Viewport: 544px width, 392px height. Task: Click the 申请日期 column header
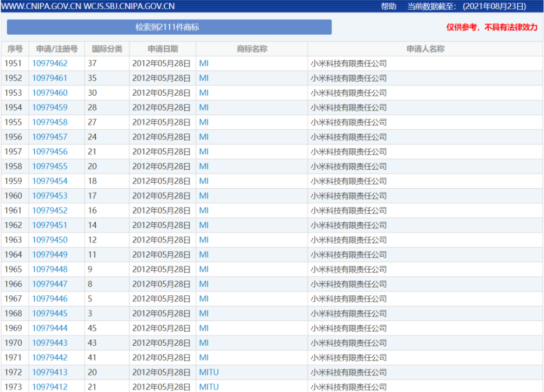point(163,49)
